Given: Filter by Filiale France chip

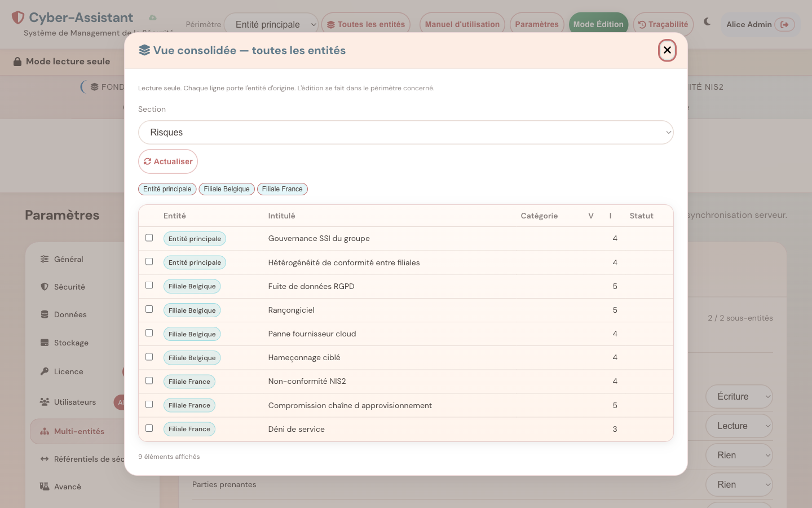Looking at the screenshot, I should [283, 189].
